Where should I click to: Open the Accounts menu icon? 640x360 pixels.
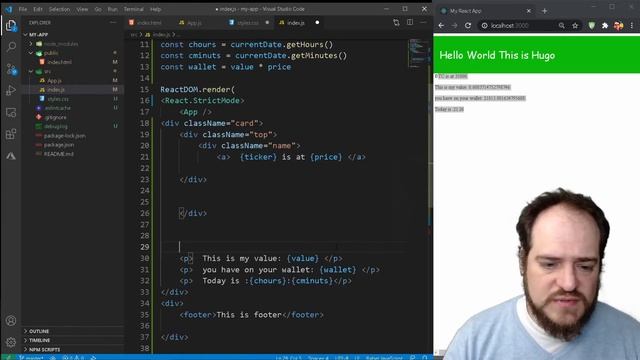pyautogui.click(x=11, y=320)
